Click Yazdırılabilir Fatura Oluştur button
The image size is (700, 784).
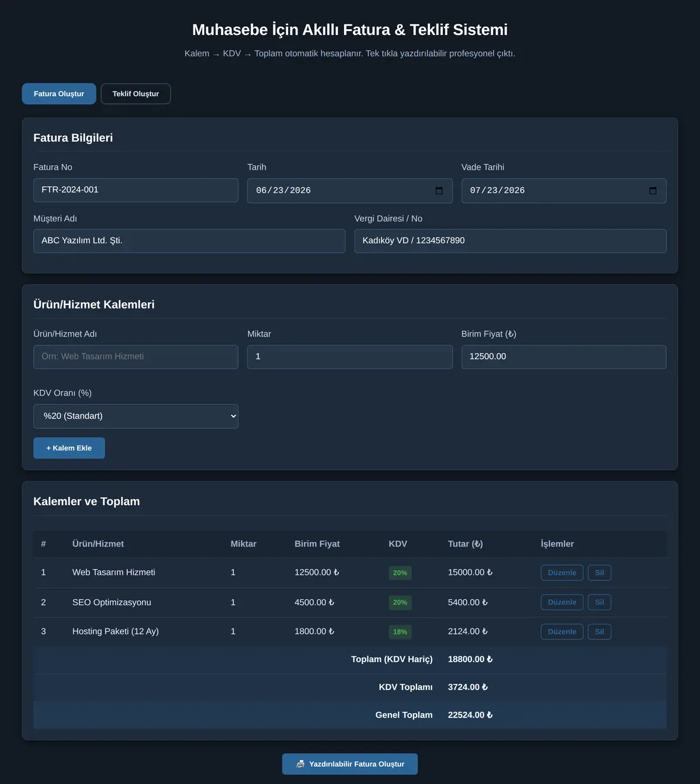pos(350,764)
